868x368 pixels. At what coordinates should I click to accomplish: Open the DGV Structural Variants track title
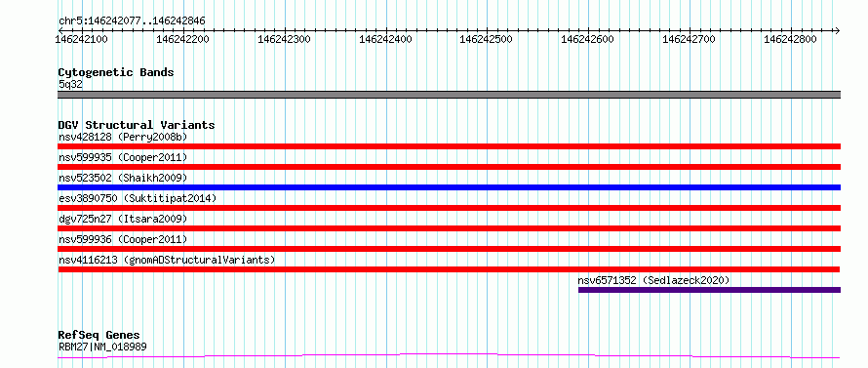[x=137, y=125]
